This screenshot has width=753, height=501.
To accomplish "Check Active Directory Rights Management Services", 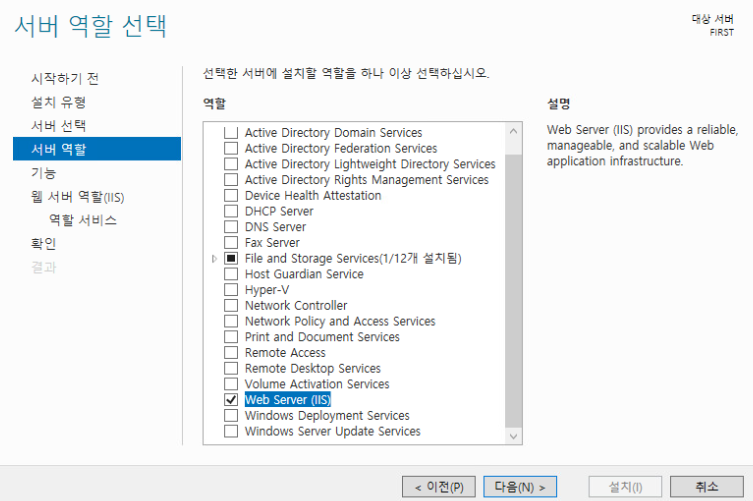I will [x=231, y=180].
